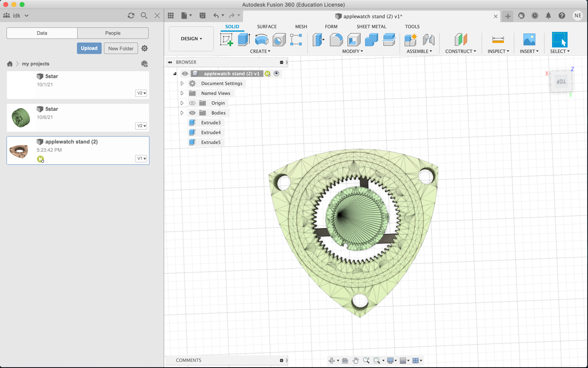588x368 pixels.
Task: Open the 5star thumbnail dated 10/6/21
Action: tap(21, 118)
